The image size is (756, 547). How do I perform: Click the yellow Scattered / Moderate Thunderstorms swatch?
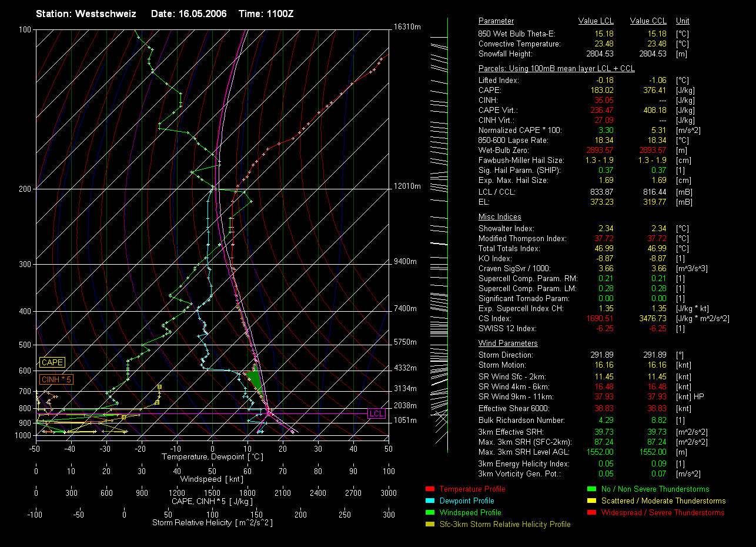coord(591,501)
